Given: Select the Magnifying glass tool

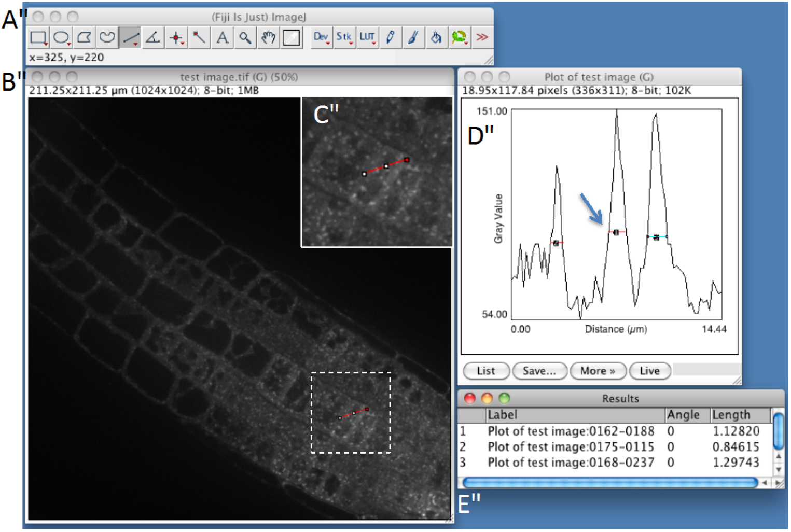Looking at the screenshot, I should point(245,37).
